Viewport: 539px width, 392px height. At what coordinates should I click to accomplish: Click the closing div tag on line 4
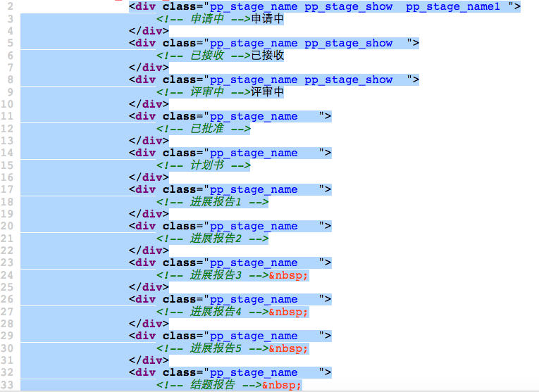pyautogui.click(x=149, y=31)
